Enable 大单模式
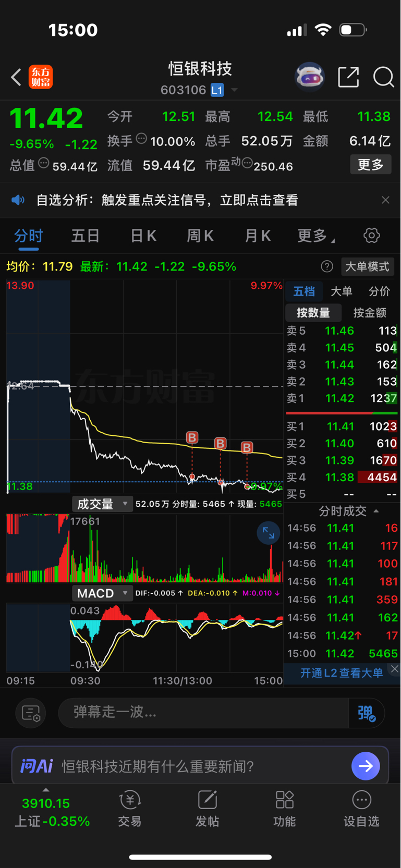401x868 pixels. pos(367,267)
